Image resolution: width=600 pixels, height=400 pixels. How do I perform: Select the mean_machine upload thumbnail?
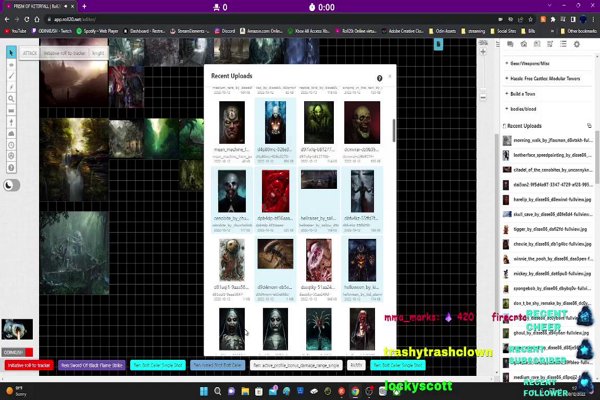232,122
